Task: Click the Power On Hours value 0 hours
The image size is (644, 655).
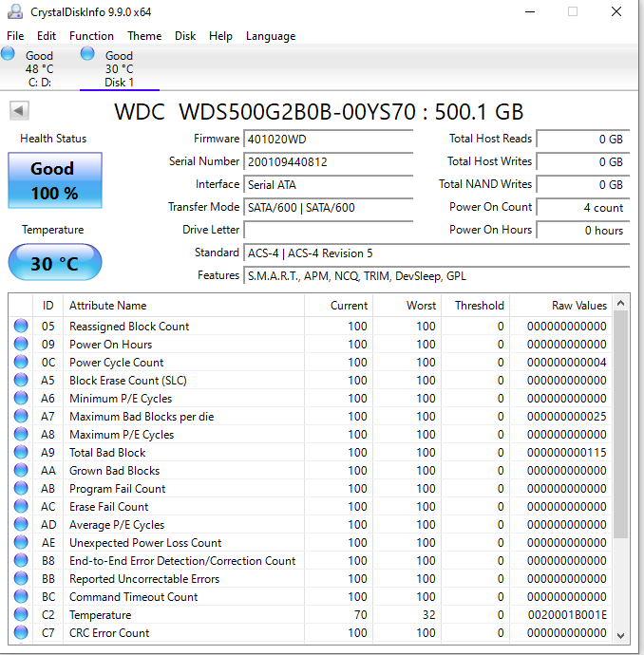Action: 583,230
